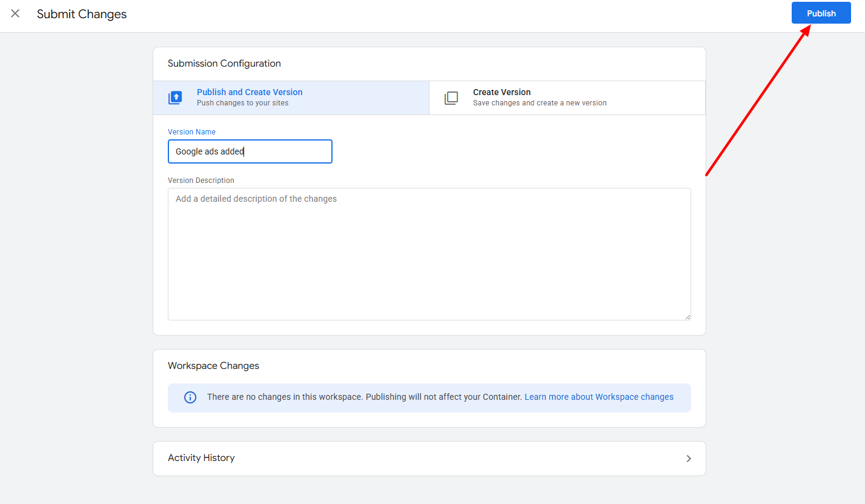Image resolution: width=865 pixels, height=504 pixels.
Task: Click into the Version Description text area
Action: pyautogui.click(x=429, y=254)
